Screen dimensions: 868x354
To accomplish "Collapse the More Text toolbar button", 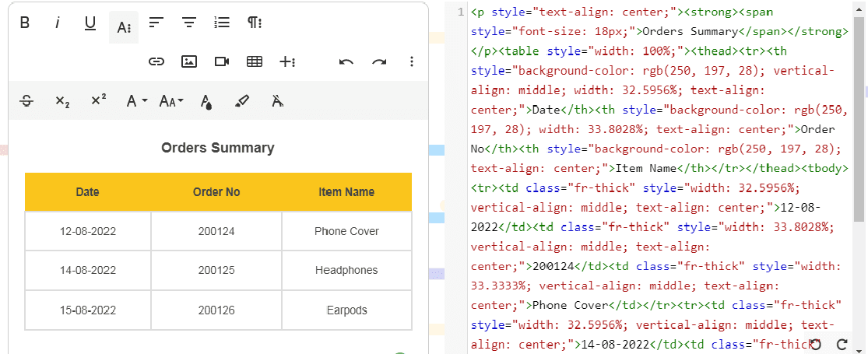I will [124, 27].
